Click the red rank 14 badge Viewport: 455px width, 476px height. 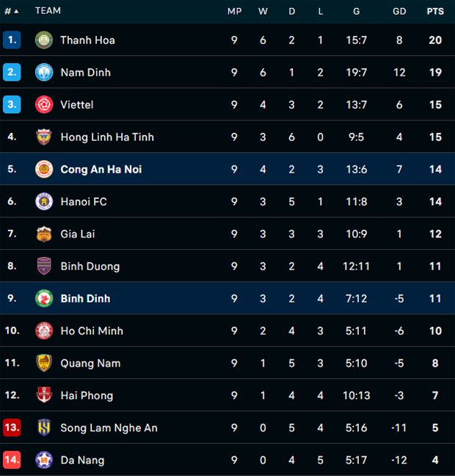click(12, 461)
